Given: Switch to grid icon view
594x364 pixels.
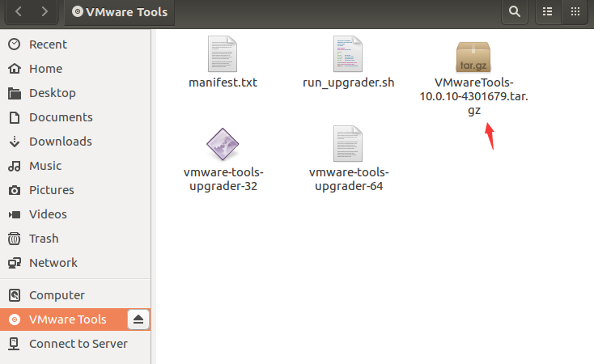Looking at the screenshot, I should pos(575,12).
